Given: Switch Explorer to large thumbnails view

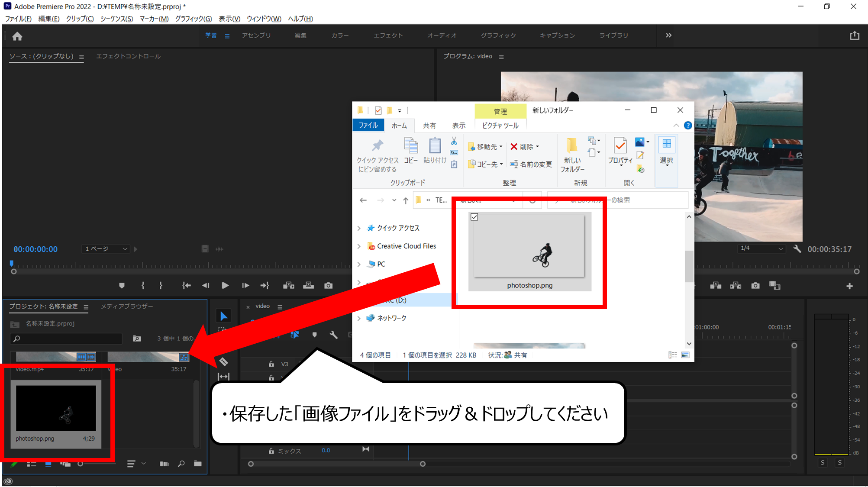Looking at the screenshot, I should [685, 355].
